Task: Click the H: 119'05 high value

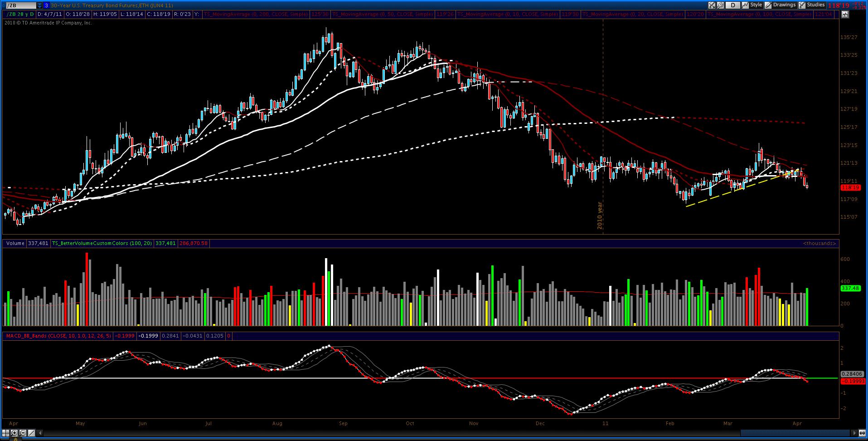Action: pyautogui.click(x=105, y=15)
